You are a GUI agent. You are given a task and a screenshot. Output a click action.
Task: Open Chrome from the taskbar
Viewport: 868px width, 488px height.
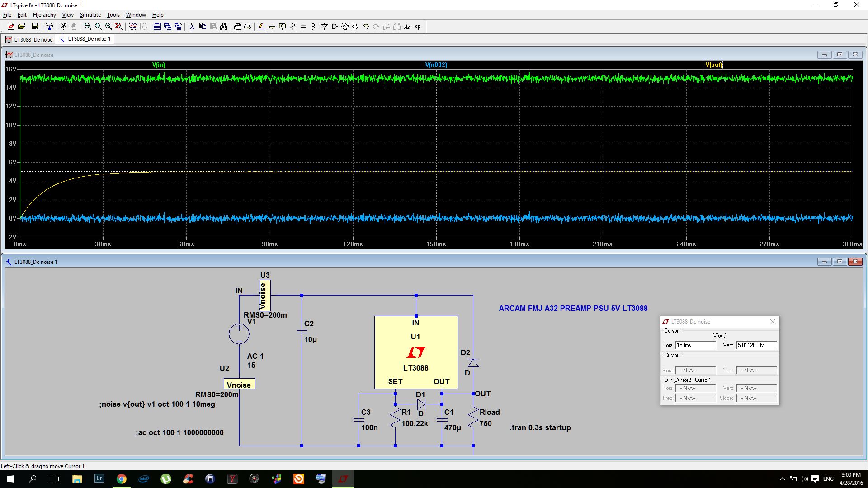[x=122, y=479]
